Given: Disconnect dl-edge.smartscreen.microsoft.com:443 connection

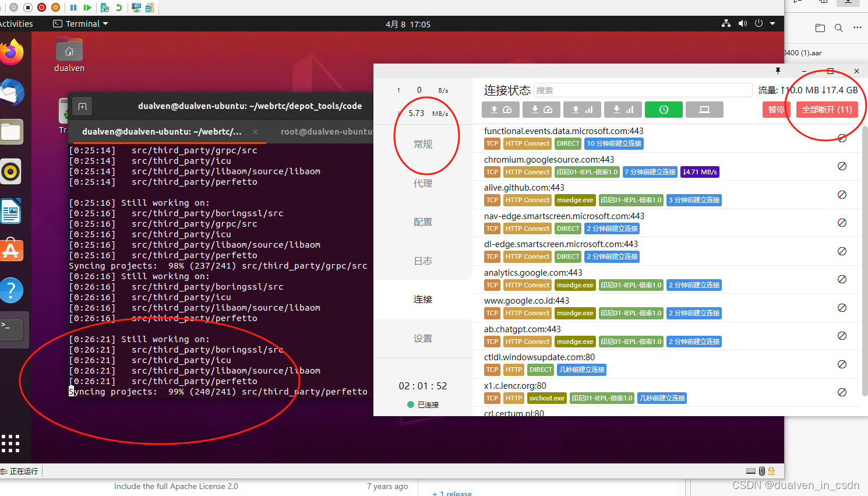Looking at the screenshot, I should [842, 251].
